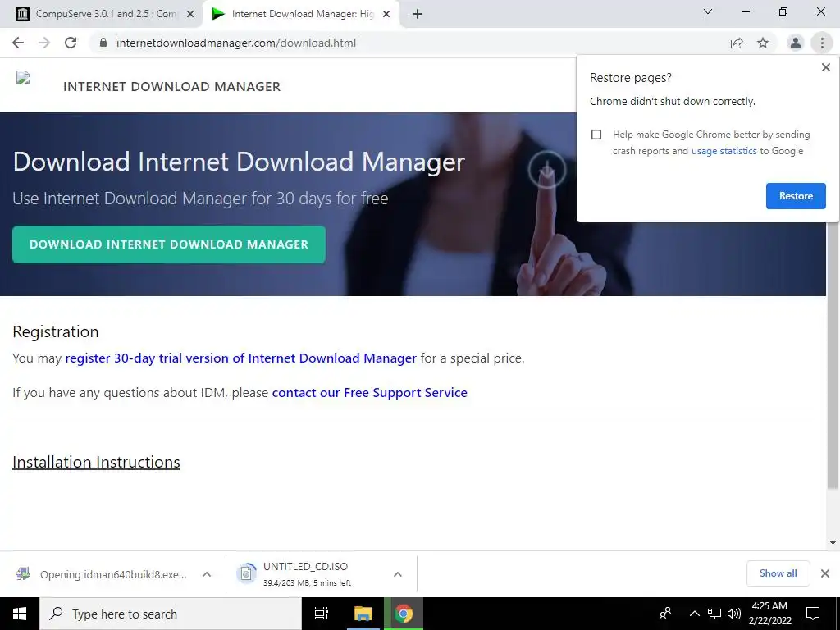Image resolution: width=840 pixels, height=630 pixels.
Task: Dismiss the Restore pages popup
Action: coord(825,67)
